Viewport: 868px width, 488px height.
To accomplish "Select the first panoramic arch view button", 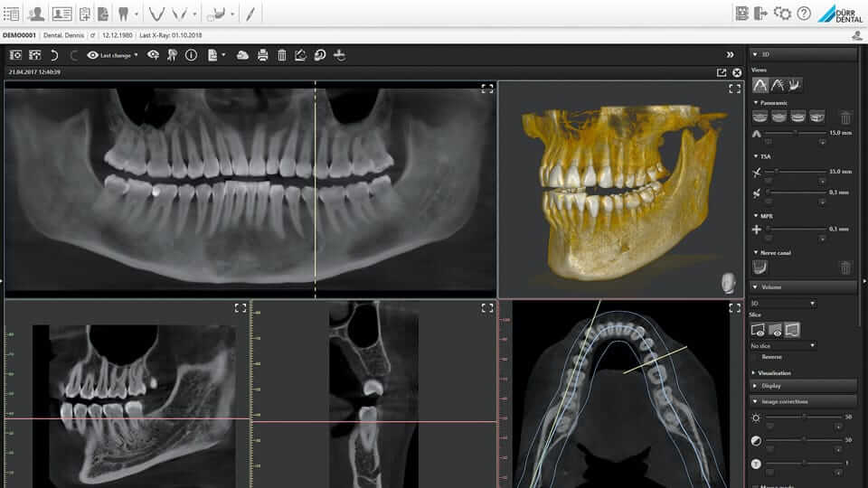I will pyautogui.click(x=760, y=117).
